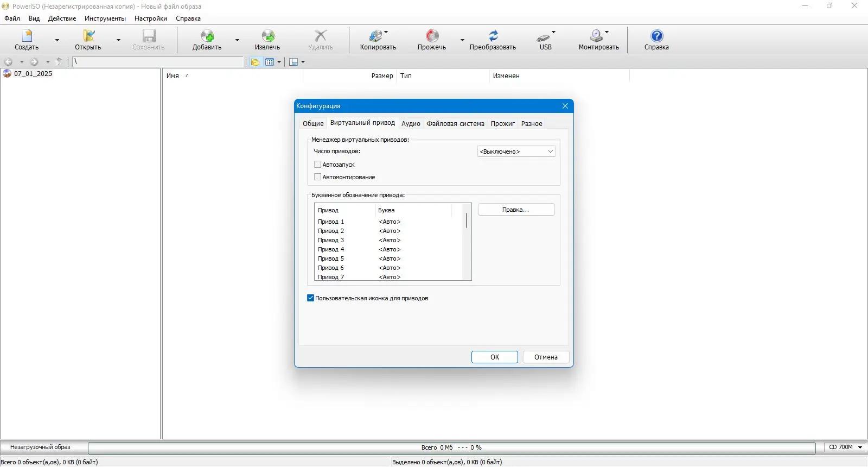Switch to the Аудио tab
Screen dimensions: 868x467
pos(411,124)
